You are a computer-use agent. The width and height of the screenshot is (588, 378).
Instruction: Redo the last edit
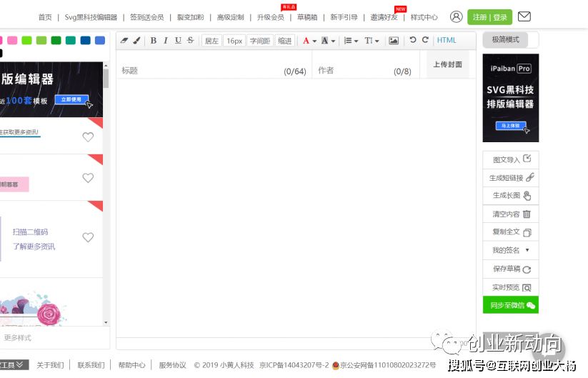(425, 40)
